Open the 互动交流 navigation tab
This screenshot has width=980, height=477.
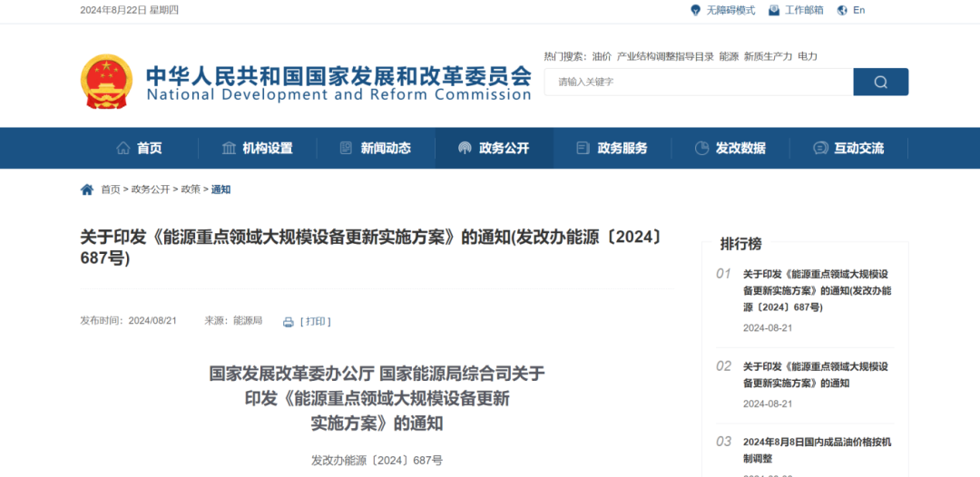tap(848, 148)
